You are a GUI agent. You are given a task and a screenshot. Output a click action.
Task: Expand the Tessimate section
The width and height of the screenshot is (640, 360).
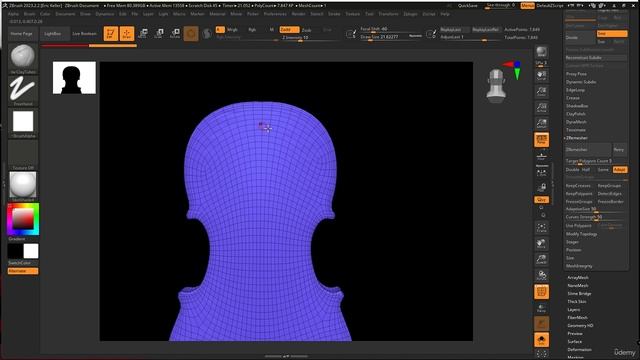tap(576, 130)
